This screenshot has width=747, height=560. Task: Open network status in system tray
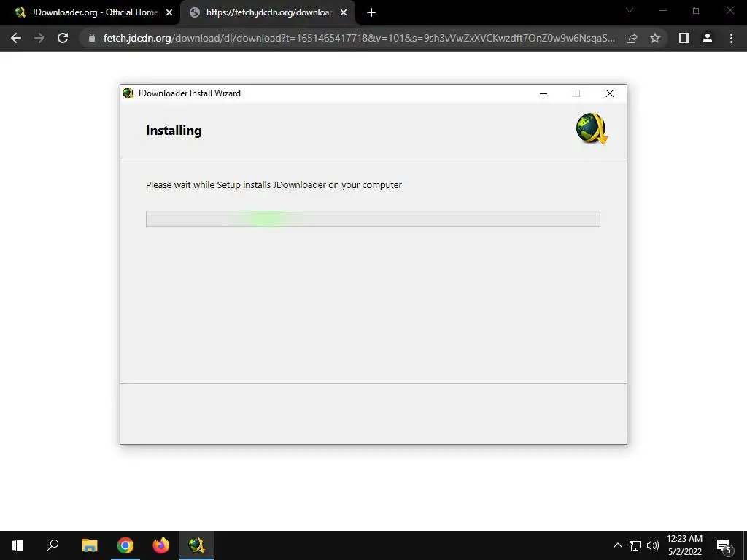(635, 545)
